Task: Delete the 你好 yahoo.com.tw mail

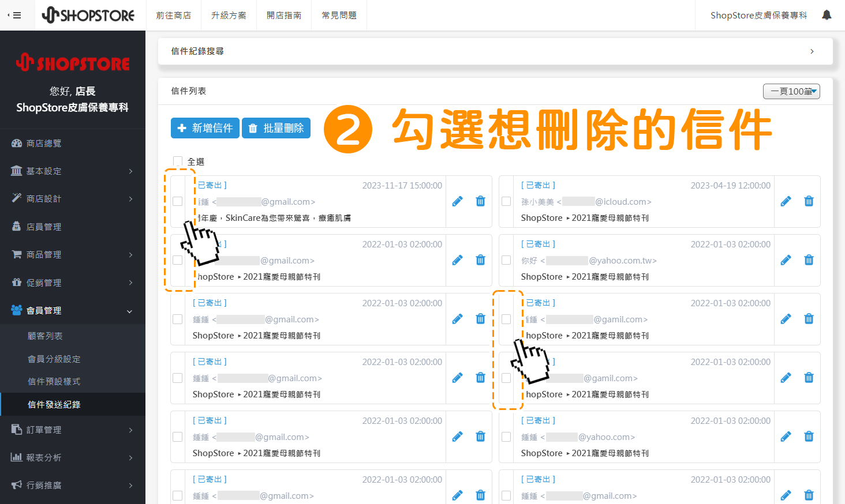Action: [x=809, y=260]
